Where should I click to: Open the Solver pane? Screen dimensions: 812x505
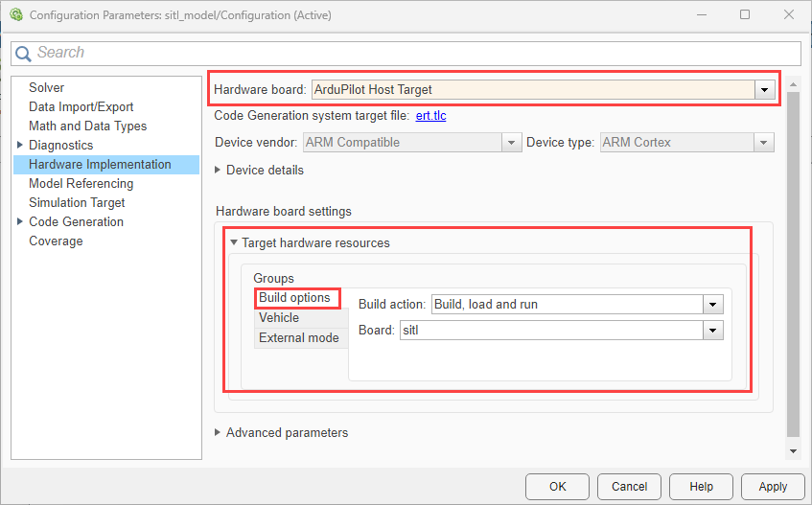click(x=47, y=87)
